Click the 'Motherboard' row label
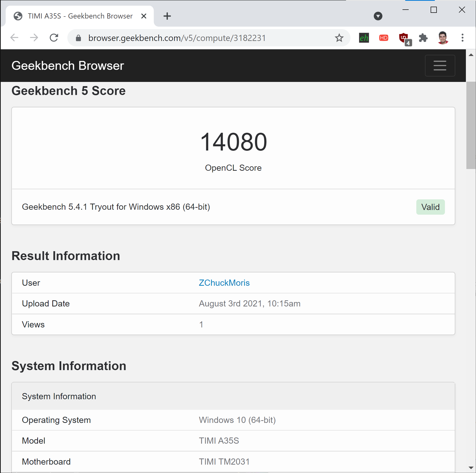The width and height of the screenshot is (476, 473). [x=46, y=462]
